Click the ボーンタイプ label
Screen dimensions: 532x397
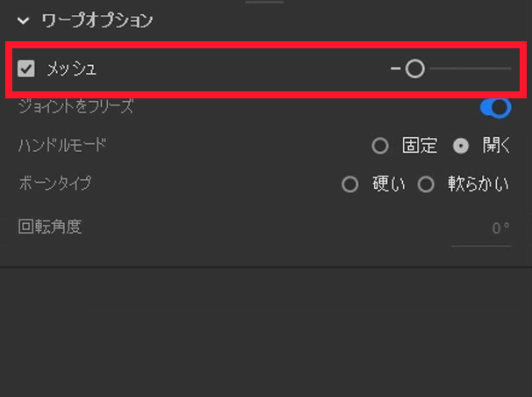(54, 184)
